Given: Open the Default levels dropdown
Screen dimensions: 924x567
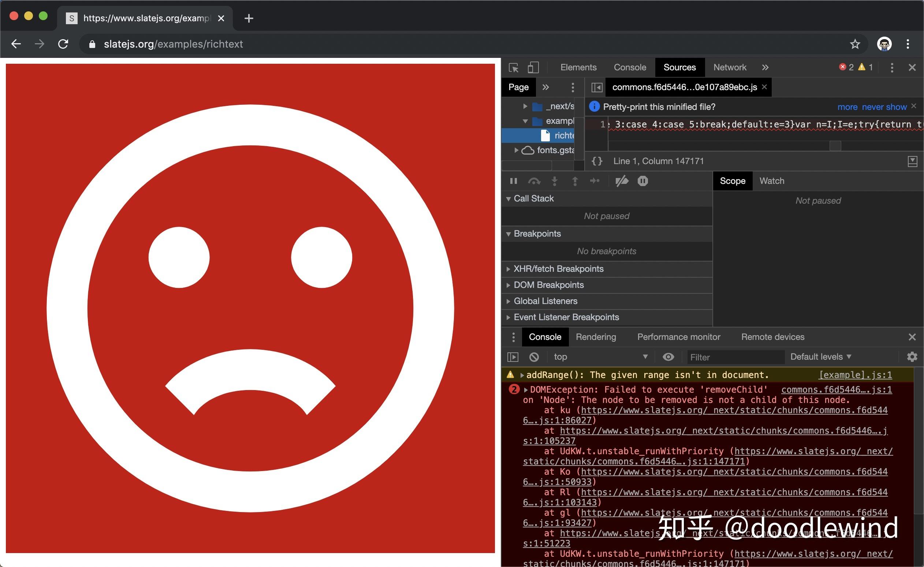Looking at the screenshot, I should 820,357.
